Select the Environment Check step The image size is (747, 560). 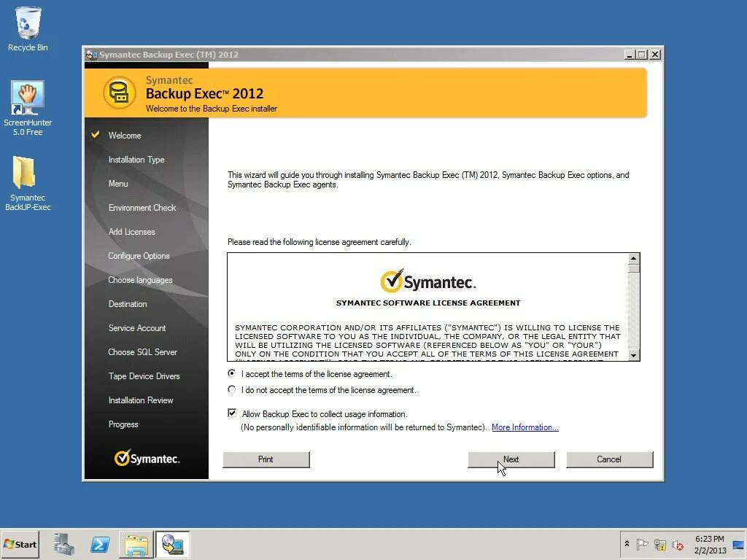click(142, 208)
